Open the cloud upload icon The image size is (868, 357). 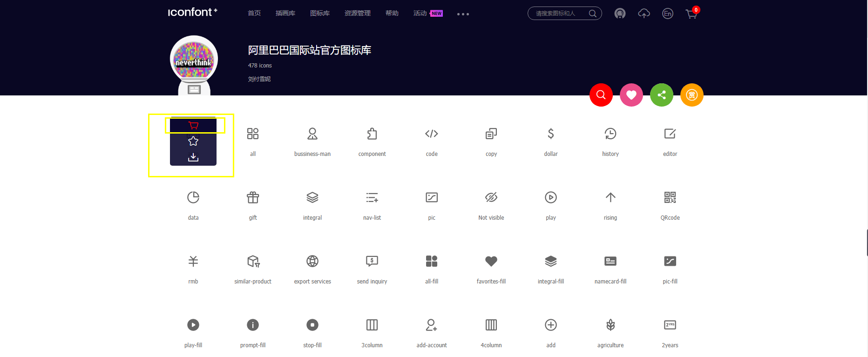click(x=644, y=13)
